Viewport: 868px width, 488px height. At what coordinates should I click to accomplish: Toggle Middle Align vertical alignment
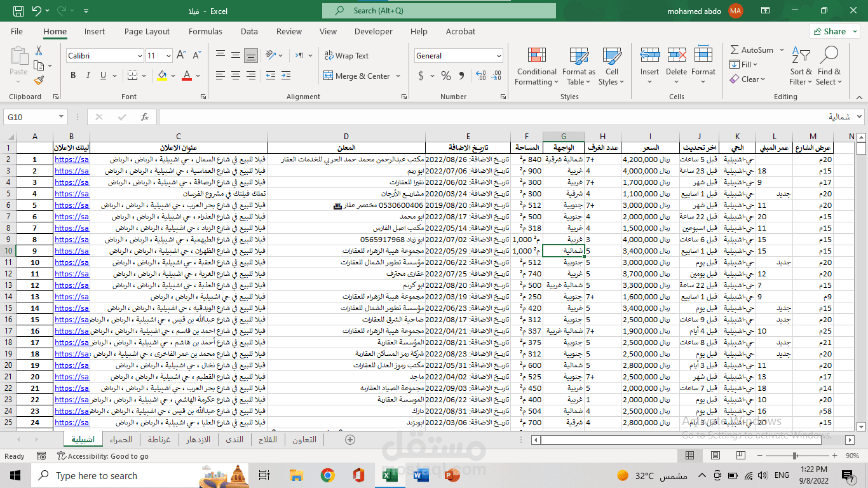[236, 55]
